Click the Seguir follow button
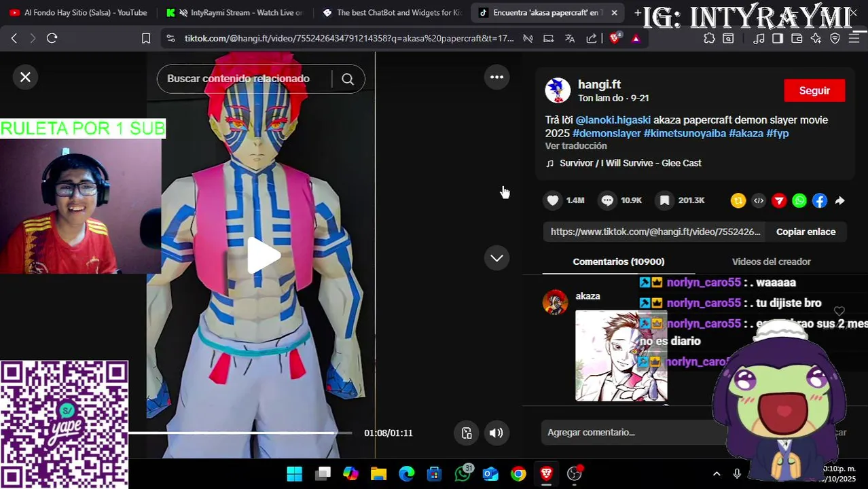The image size is (868, 489). (x=814, y=90)
